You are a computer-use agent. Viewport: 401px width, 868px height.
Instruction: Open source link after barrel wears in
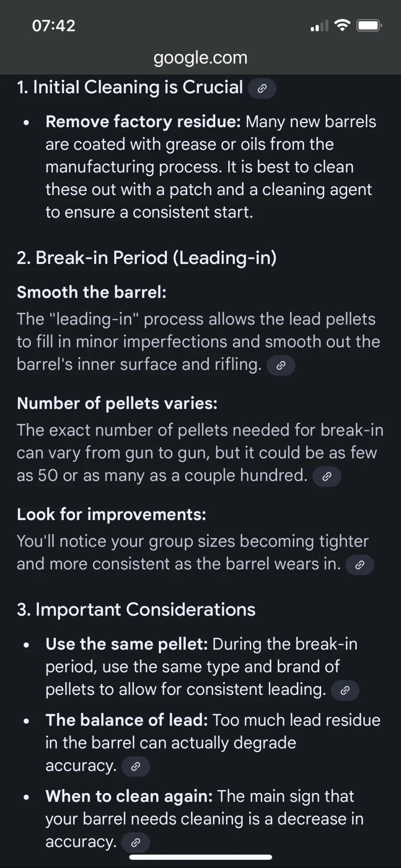coord(359,565)
